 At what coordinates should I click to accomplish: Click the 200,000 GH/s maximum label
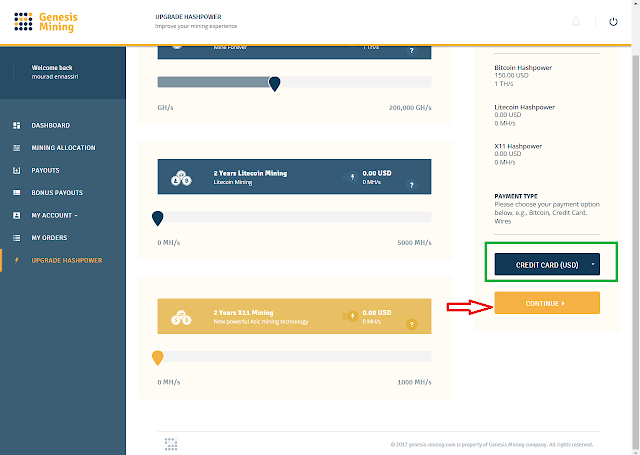(x=410, y=108)
